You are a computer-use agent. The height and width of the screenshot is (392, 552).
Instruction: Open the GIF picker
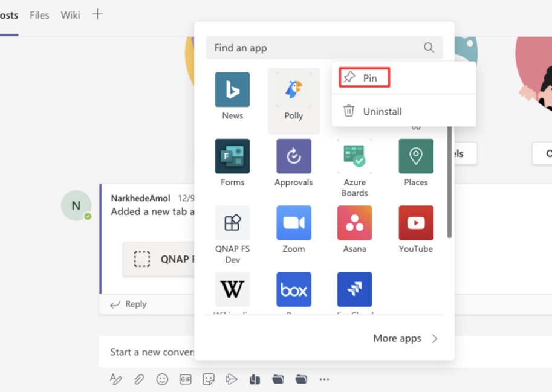186,379
